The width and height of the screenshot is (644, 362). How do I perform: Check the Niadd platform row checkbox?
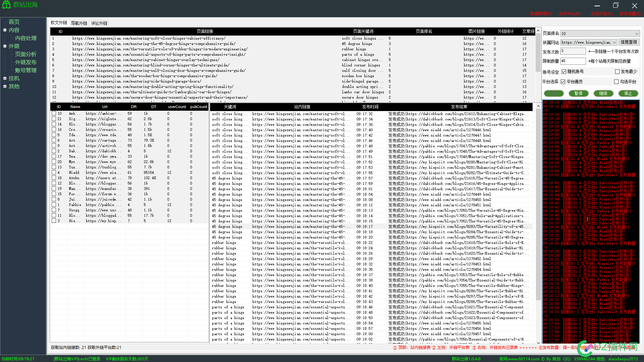(54, 172)
